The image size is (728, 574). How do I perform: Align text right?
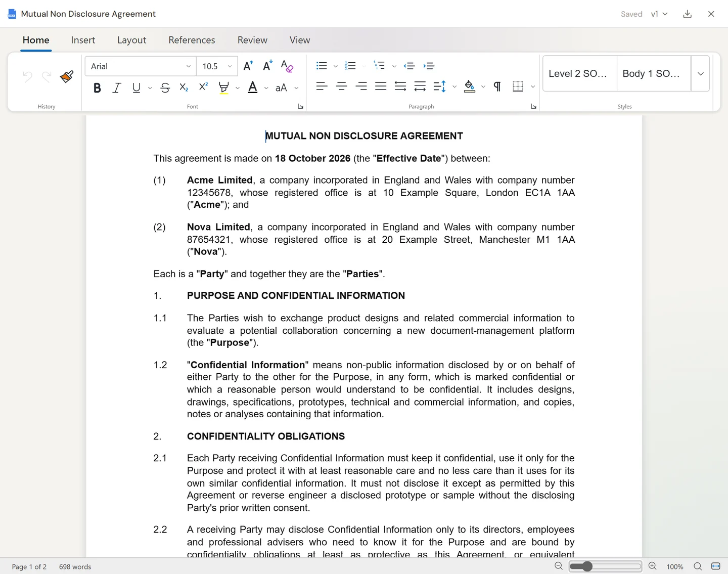tap(361, 86)
